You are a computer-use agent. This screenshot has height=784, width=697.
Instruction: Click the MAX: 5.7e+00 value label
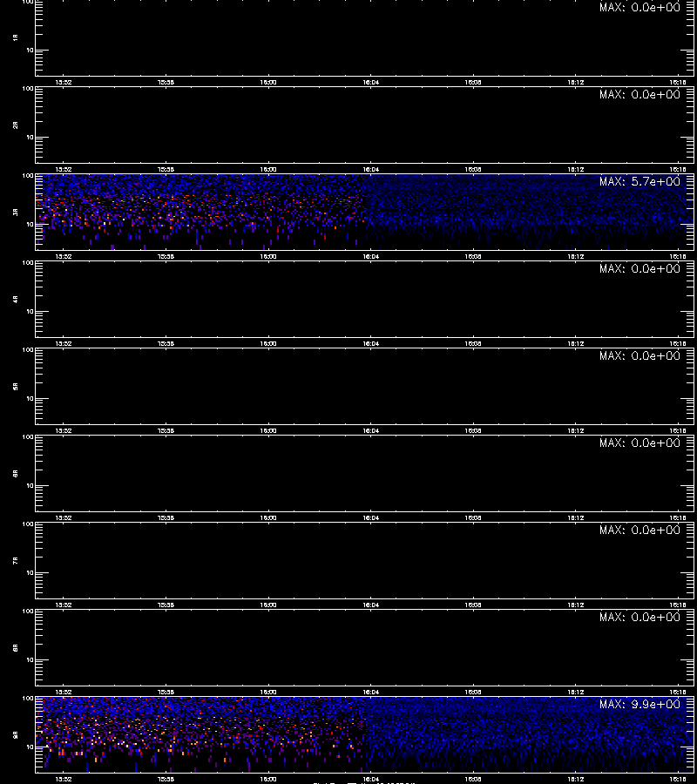pos(639,181)
